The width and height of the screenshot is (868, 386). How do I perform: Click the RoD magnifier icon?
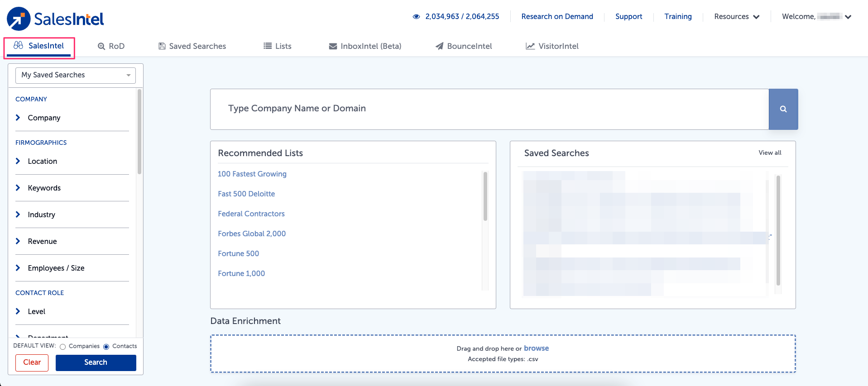point(101,46)
